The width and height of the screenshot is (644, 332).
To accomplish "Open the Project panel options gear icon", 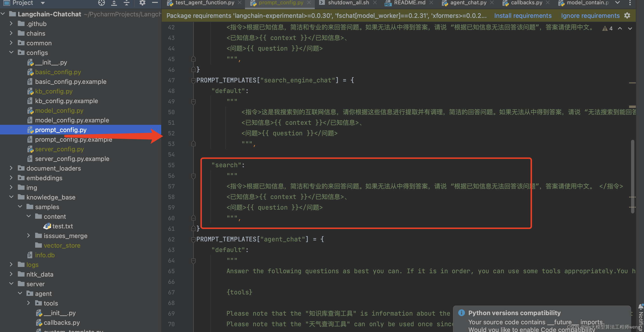I will pyautogui.click(x=142, y=3).
